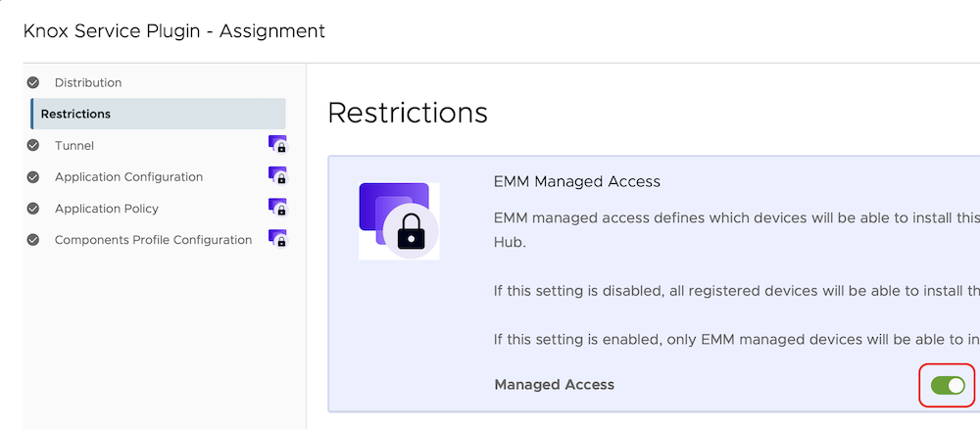This screenshot has width=980, height=429.
Task: Click the checkmark beside Components Profile Configuration
Action: [33, 240]
